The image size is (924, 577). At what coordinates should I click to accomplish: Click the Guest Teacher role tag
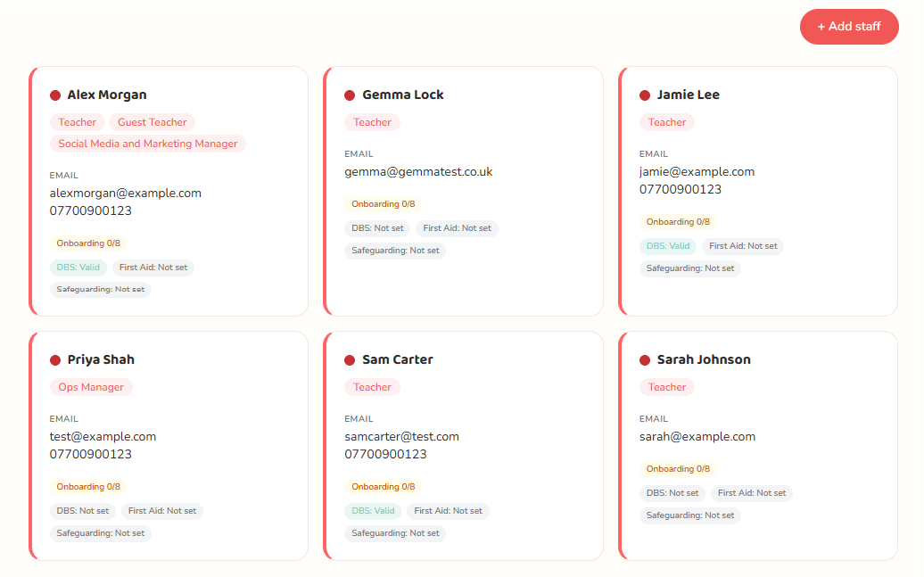[152, 122]
